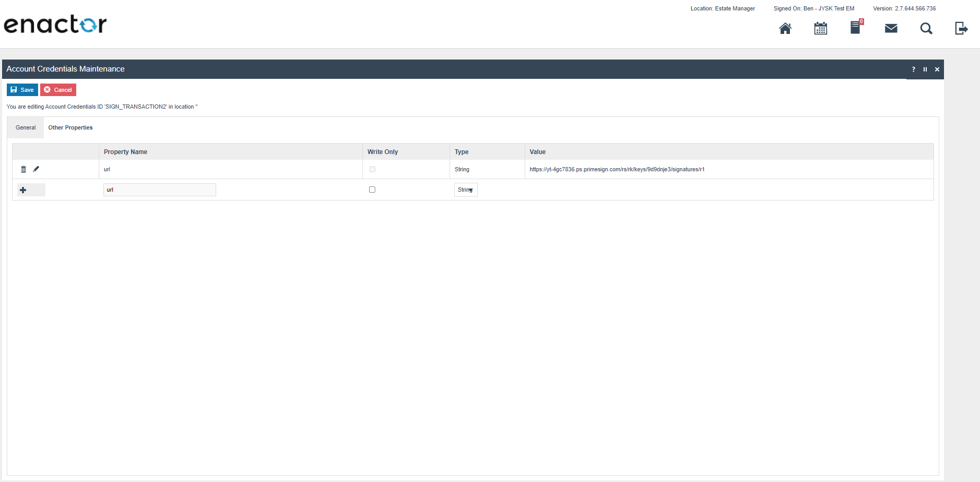Image resolution: width=980 pixels, height=482 pixels.
Task: Switch to the General tab
Action: click(x=26, y=127)
